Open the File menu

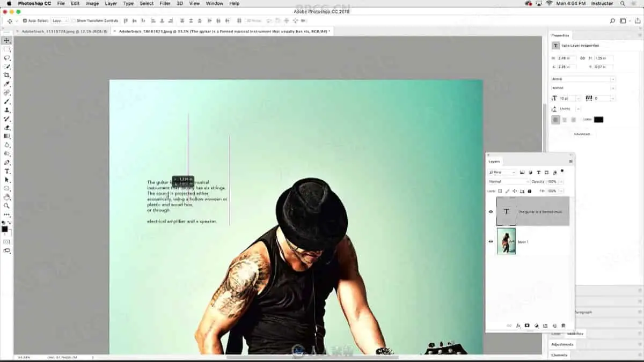click(x=61, y=3)
